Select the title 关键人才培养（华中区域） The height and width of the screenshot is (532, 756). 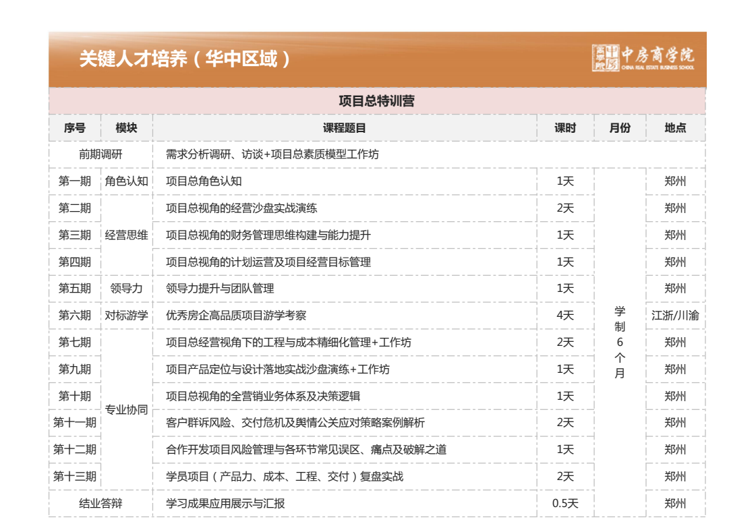[185, 59]
